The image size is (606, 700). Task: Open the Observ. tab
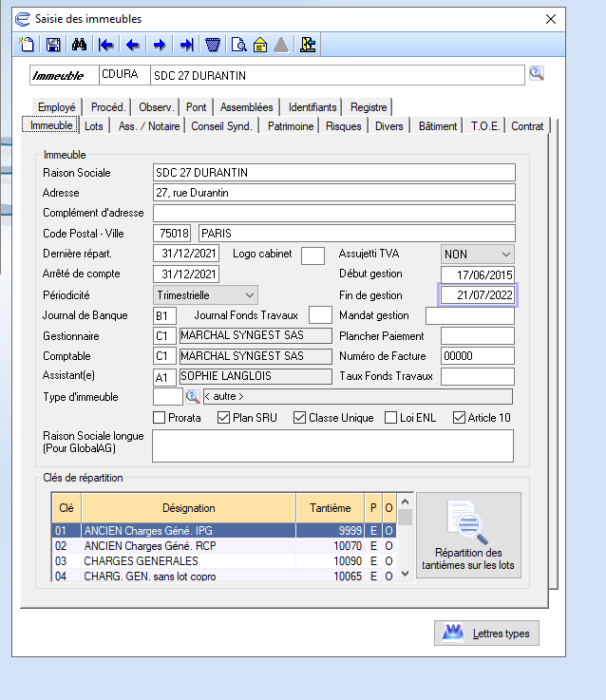click(x=156, y=107)
